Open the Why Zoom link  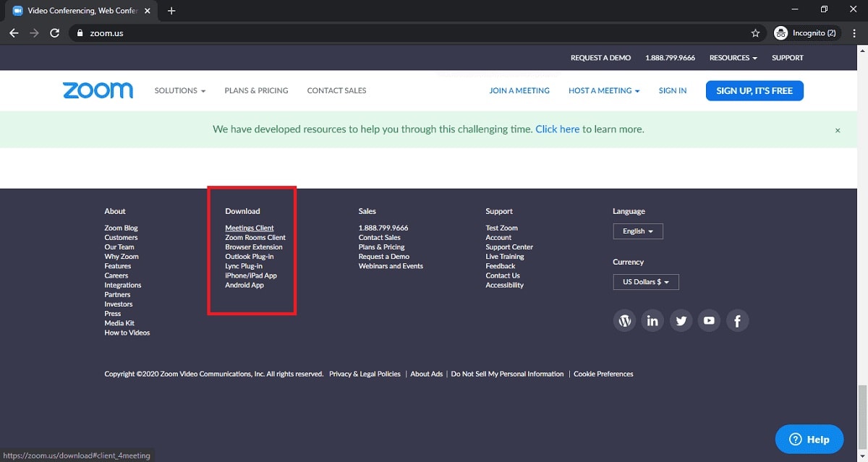pyautogui.click(x=122, y=256)
